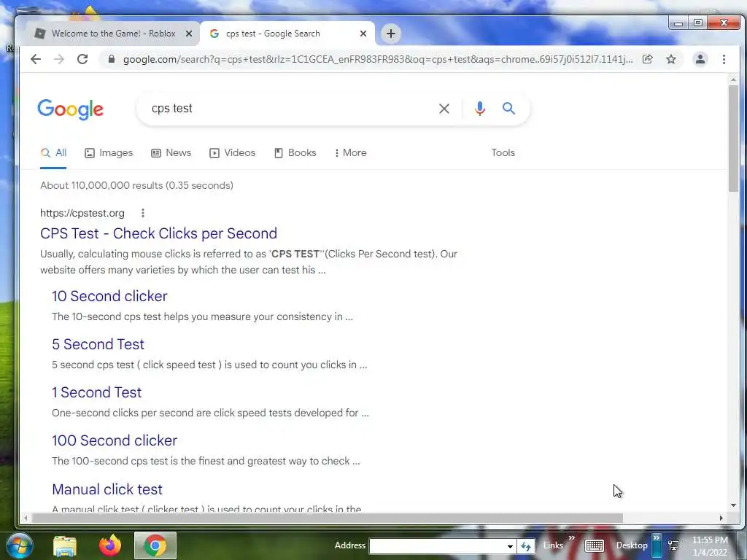747x560 pixels.
Task: Open a new tab with plus button
Action: tap(391, 34)
